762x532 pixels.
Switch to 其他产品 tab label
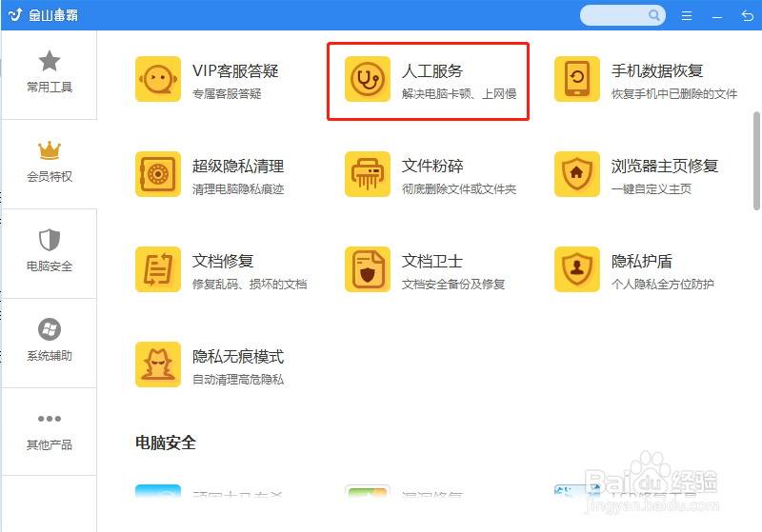coord(50,445)
